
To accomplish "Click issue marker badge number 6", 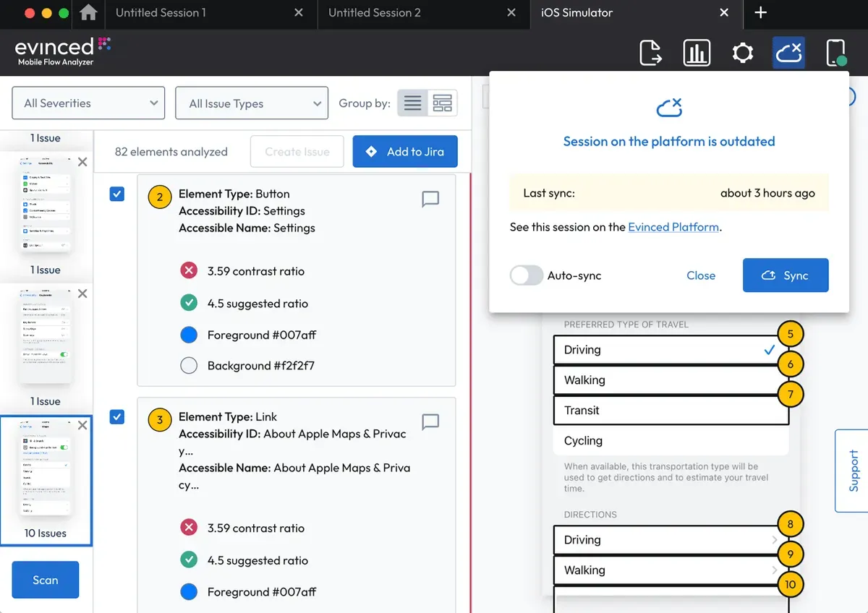I will coord(791,364).
